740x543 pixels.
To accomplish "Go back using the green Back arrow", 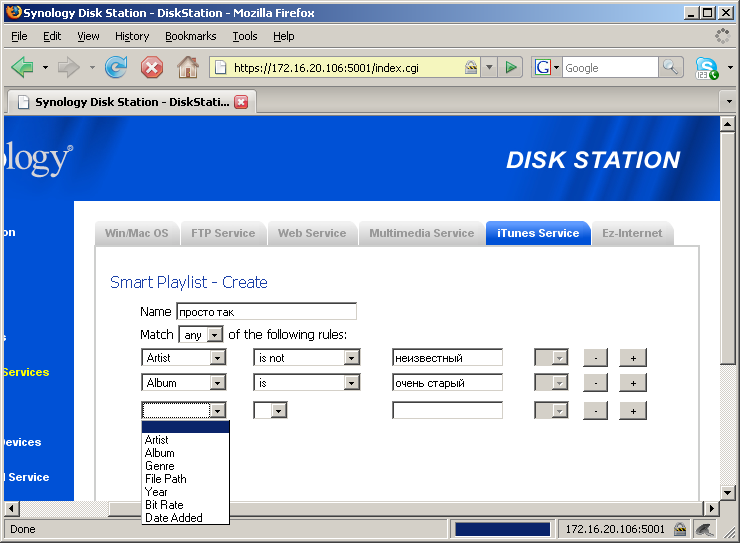I will 22,67.
